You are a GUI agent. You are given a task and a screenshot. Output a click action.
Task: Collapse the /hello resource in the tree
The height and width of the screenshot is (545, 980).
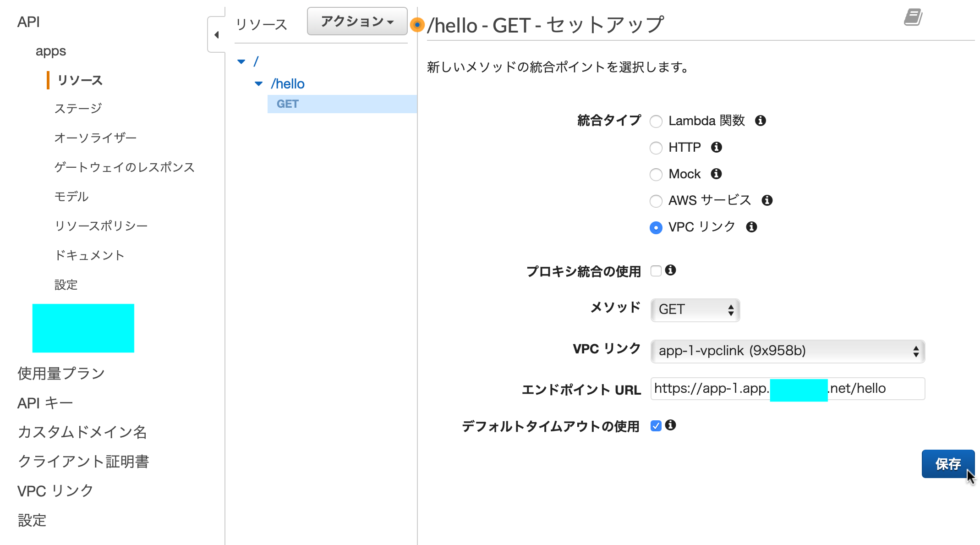tap(259, 83)
